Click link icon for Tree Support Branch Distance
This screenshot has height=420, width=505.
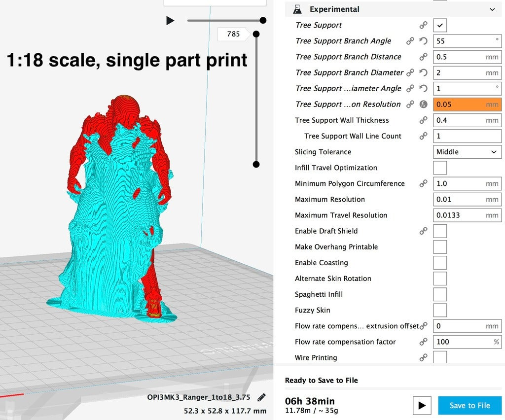click(423, 57)
